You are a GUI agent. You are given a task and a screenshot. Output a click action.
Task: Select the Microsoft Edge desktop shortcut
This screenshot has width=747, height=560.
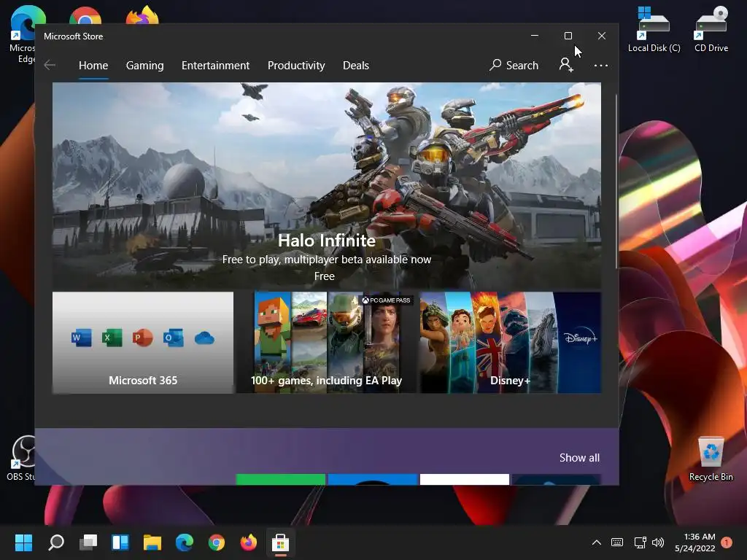(22, 34)
